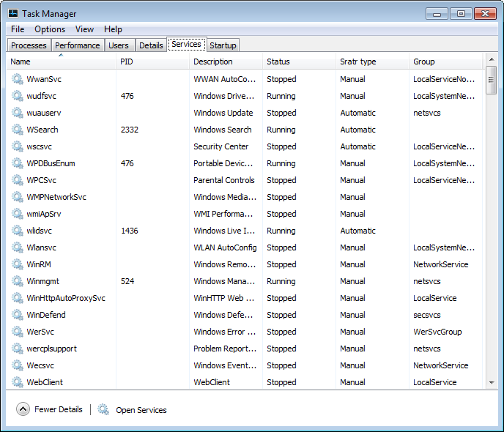Select the Services tab
The image size is (504, 432).
click(x=186, y=44)
